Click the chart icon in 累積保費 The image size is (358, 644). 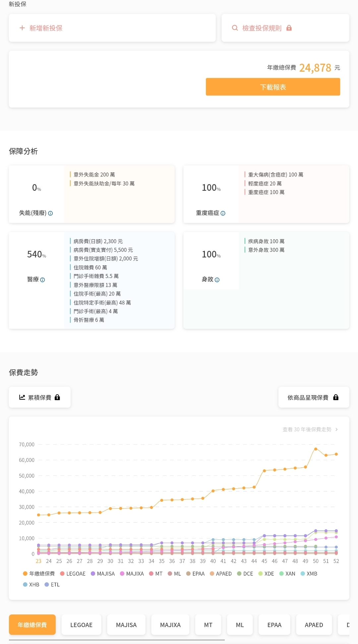[22, 397]
